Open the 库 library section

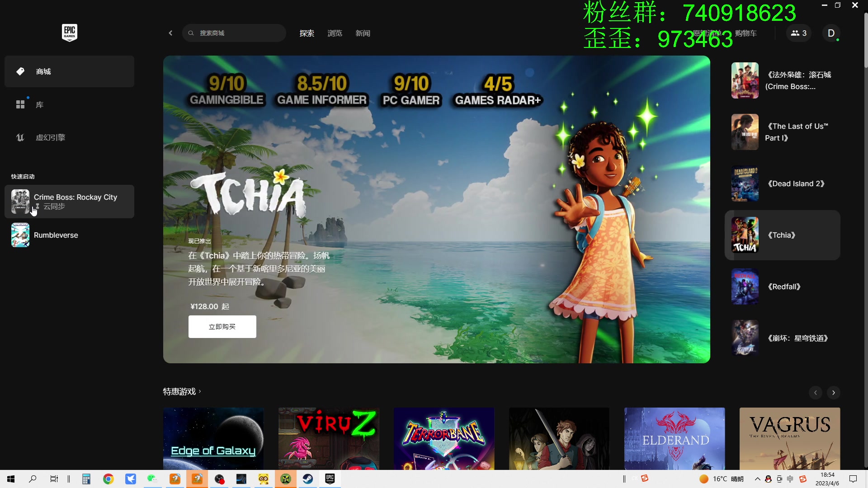[x=69, y=104]
